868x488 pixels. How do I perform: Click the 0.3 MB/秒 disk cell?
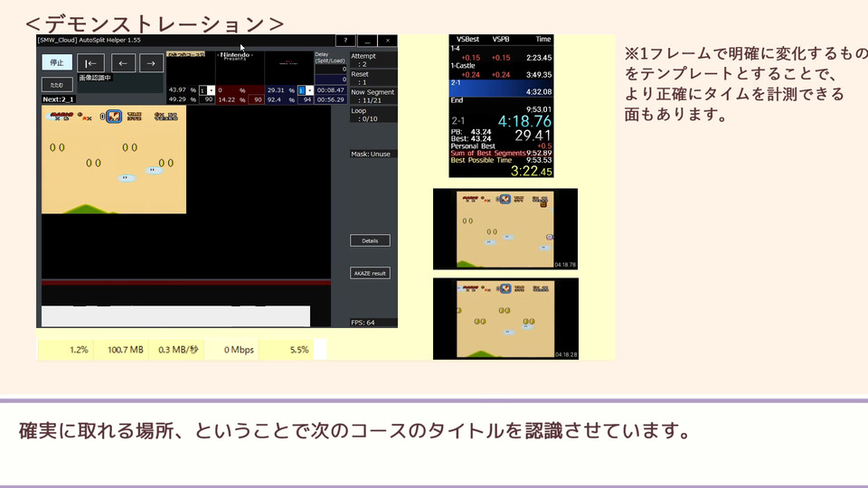tap(176, 350)
